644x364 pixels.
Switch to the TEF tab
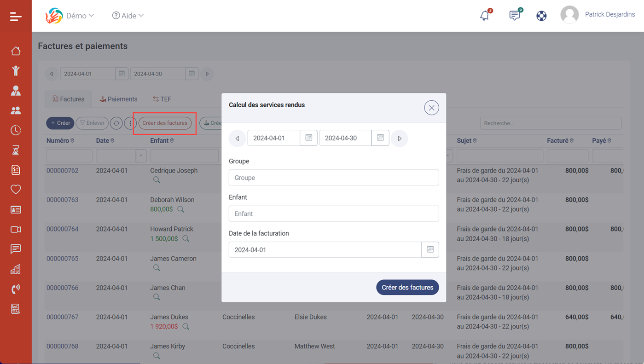point(162,99)
